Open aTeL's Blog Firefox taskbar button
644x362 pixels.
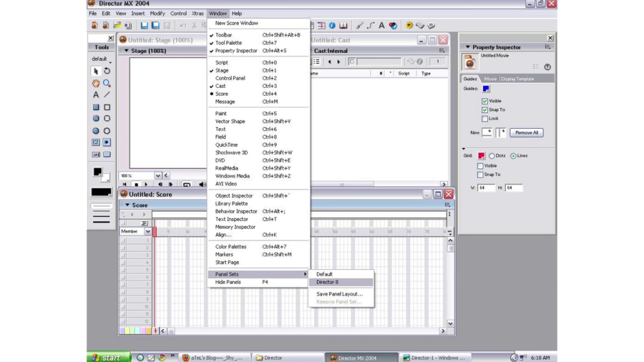[215, 358]
